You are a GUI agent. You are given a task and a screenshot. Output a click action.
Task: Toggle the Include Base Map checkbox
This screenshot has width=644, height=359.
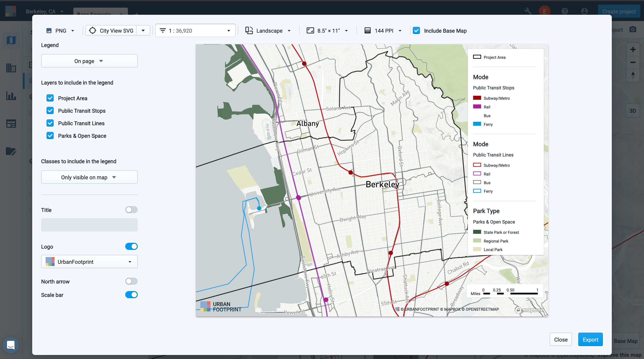click(416, 30)
